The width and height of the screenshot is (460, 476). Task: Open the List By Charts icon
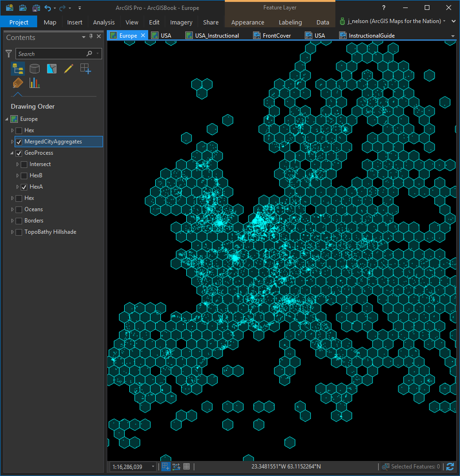(x=34, y=83)
